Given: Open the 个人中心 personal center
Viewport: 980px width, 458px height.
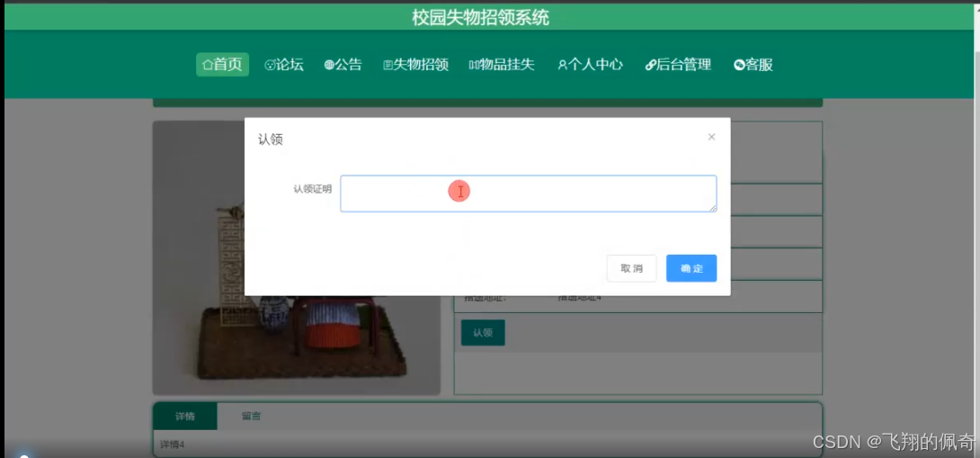Looking at the screenshot, I should pyautogui.click(x=590, y=65).
